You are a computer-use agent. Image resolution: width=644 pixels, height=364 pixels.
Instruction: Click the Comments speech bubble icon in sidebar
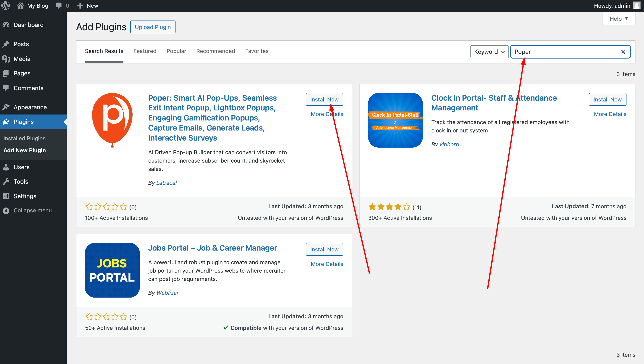6,88
